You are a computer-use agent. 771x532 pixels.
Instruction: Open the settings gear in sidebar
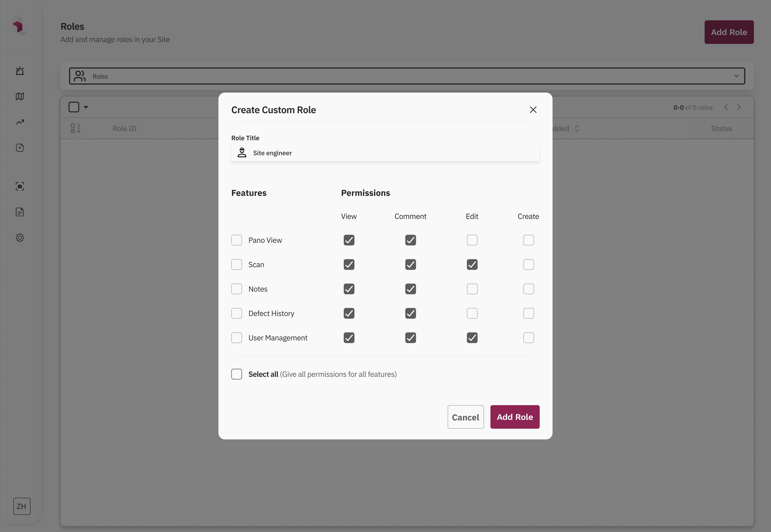(x=20, y=238)
